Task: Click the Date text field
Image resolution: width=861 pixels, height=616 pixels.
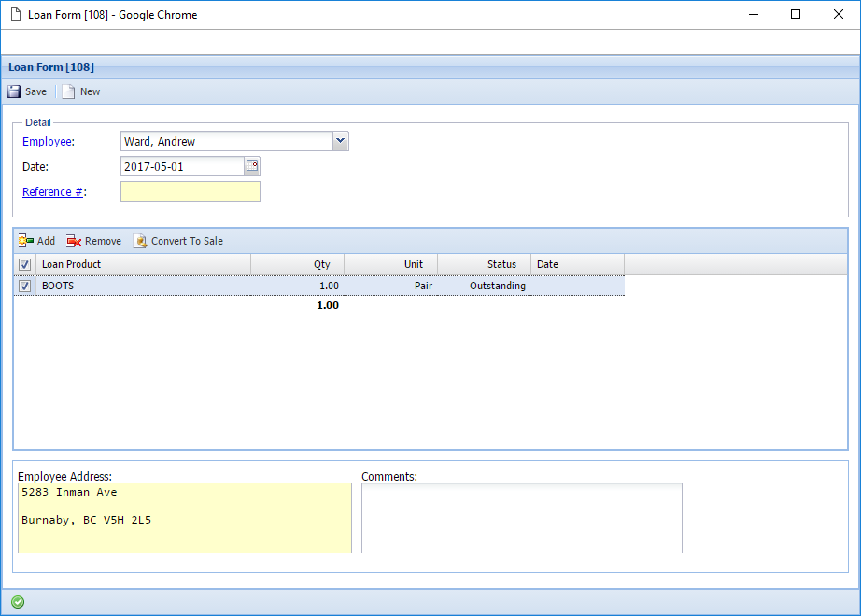Action: tap(182, 166)
